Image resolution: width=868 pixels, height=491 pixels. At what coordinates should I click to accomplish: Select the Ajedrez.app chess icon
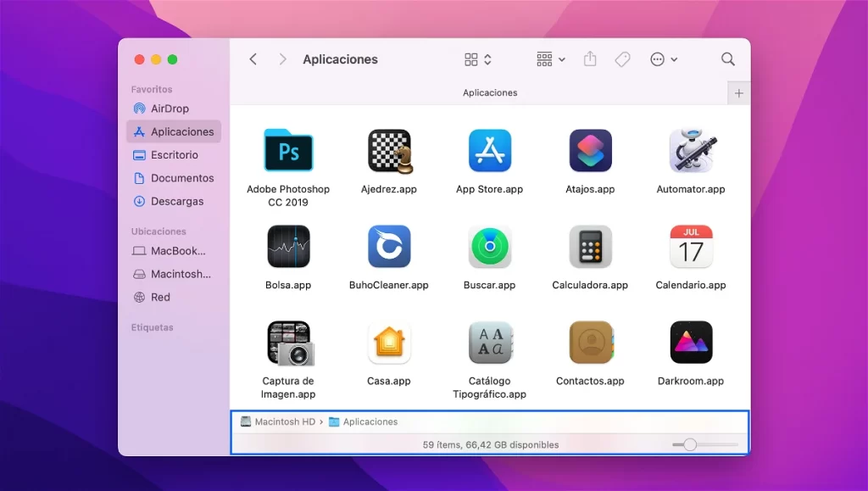(x=390, y=151)
